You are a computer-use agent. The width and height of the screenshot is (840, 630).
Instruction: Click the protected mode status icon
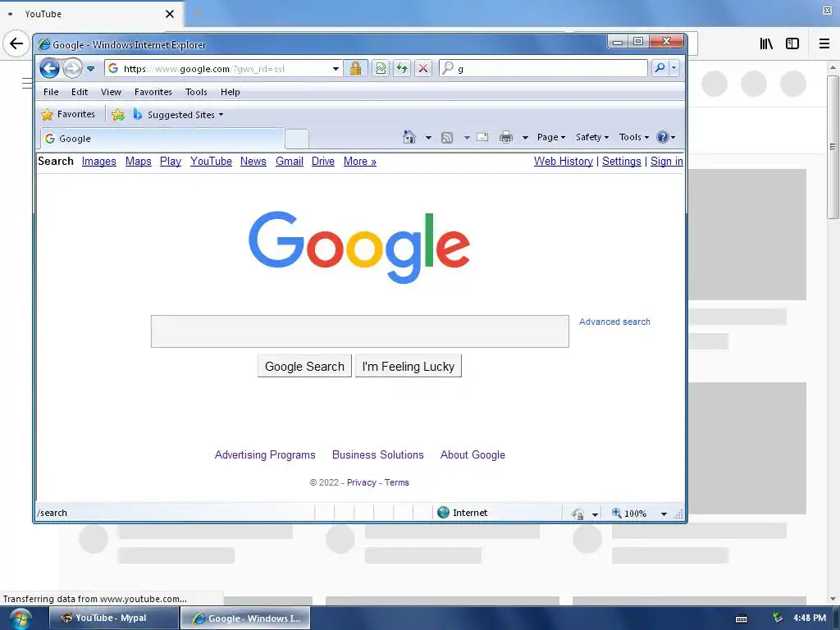pyautogui.click(x=577, y=514)
